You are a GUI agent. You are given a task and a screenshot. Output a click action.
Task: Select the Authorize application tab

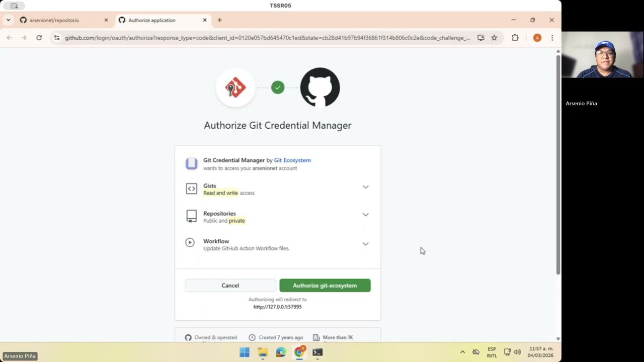click(162, 20)
